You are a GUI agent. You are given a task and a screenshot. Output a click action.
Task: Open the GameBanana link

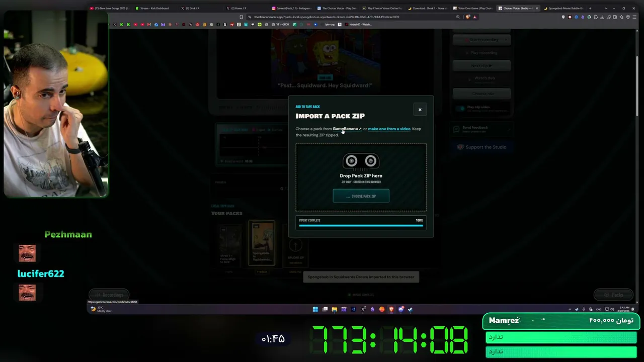(x=347, y=129)
